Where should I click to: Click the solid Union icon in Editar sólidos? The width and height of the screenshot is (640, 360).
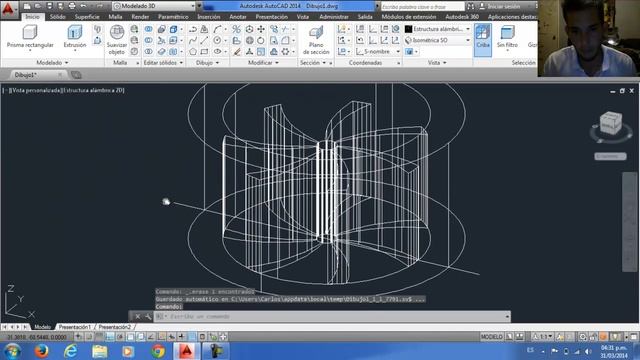149,29
